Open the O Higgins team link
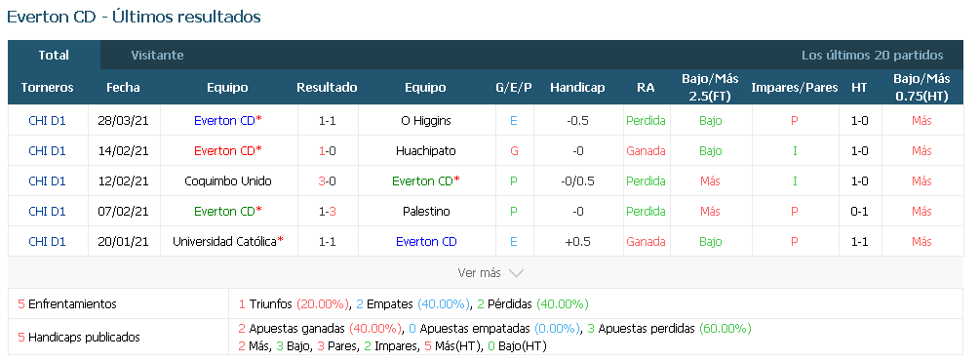Image resolution: width=980 pixels, height=361 pixels. 425,121
